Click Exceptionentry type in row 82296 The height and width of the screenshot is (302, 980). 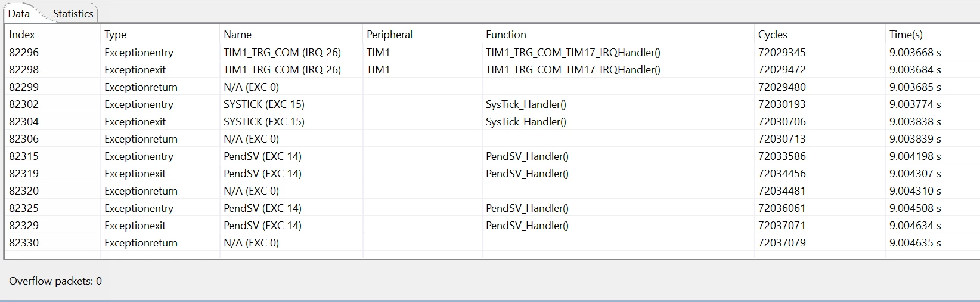(x=139, y=53)
